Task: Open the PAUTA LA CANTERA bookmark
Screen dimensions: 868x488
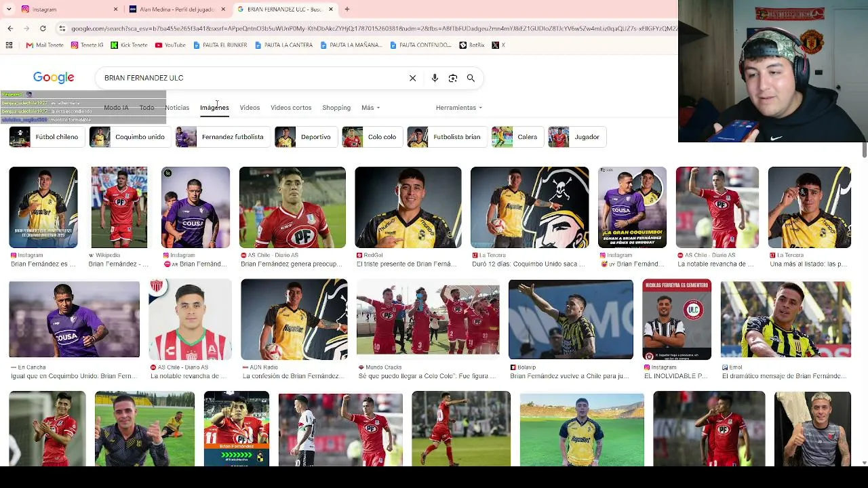Action: tap(284, 45)
